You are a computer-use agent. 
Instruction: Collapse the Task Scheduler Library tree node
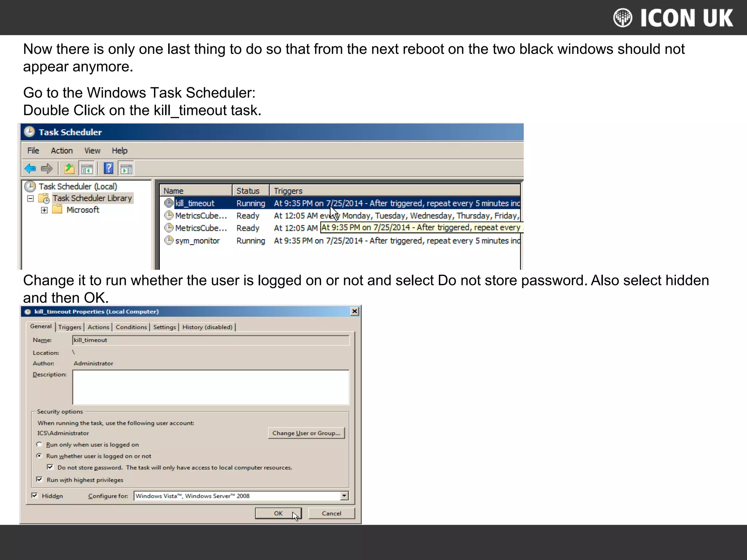(x=31, y=199)
